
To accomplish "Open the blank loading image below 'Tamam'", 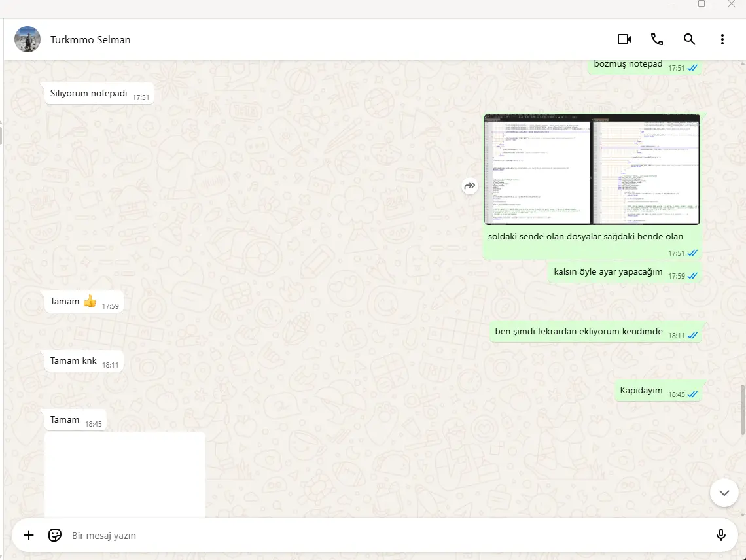I will pyautogui.click(x=125, y=475).
